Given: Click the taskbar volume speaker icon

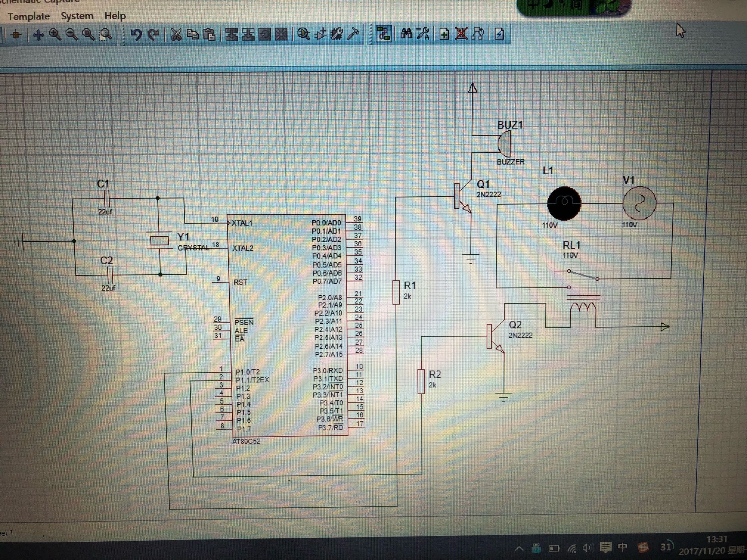Looking at the screenshot, I should (588, 548).
